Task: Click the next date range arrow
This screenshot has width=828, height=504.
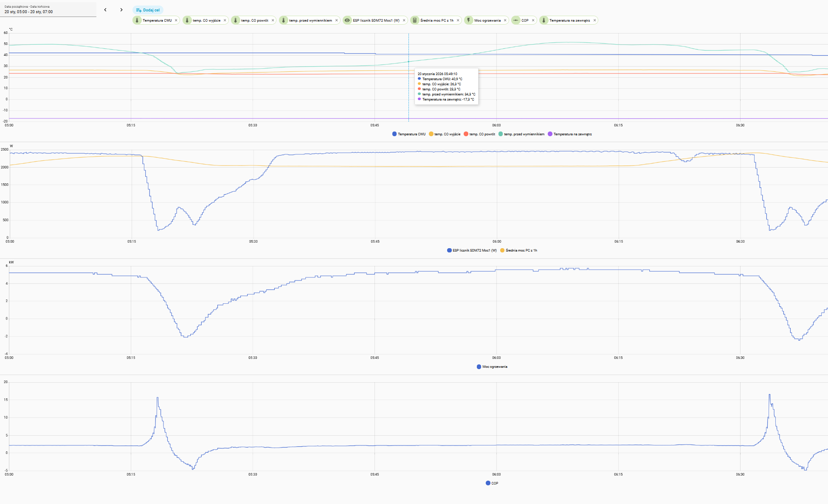Action: pos(121,10)
